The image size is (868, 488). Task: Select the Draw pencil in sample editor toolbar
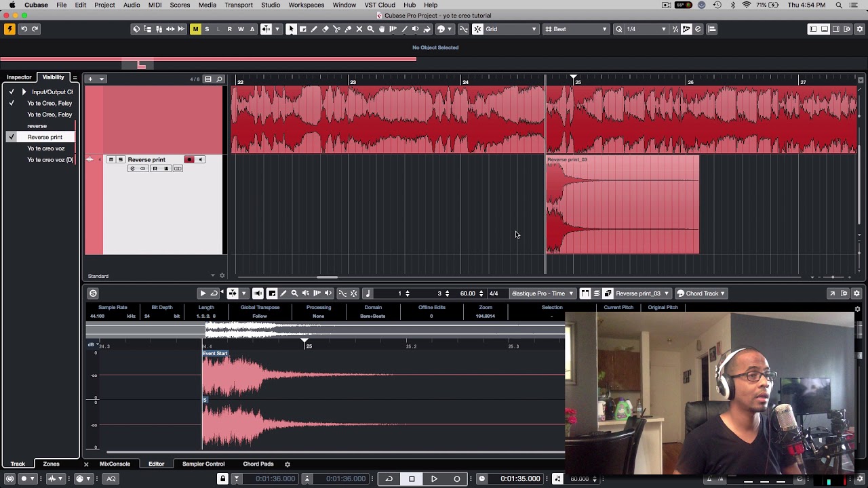coord(283,293)
